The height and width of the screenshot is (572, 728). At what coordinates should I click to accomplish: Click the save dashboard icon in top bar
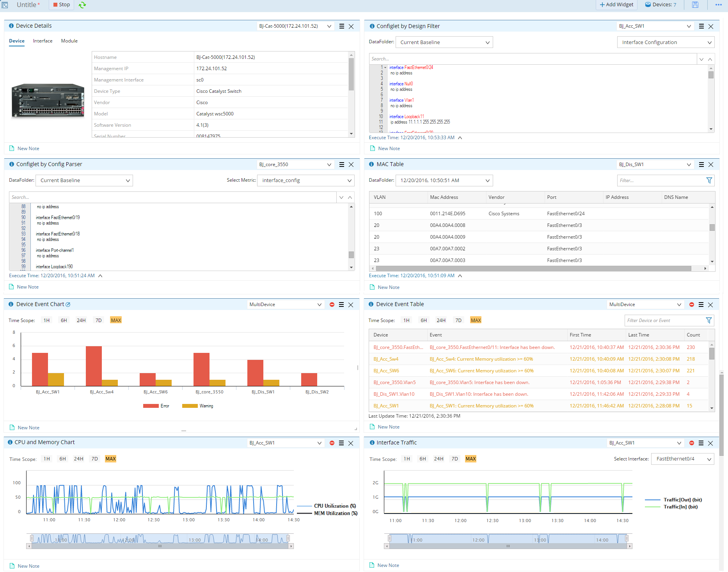(695, 5)
